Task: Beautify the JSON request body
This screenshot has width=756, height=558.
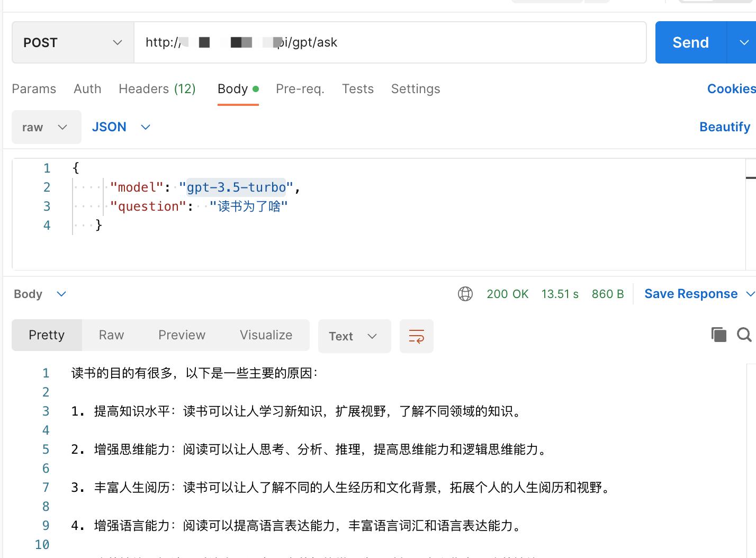Action: [x=724, y=127]
